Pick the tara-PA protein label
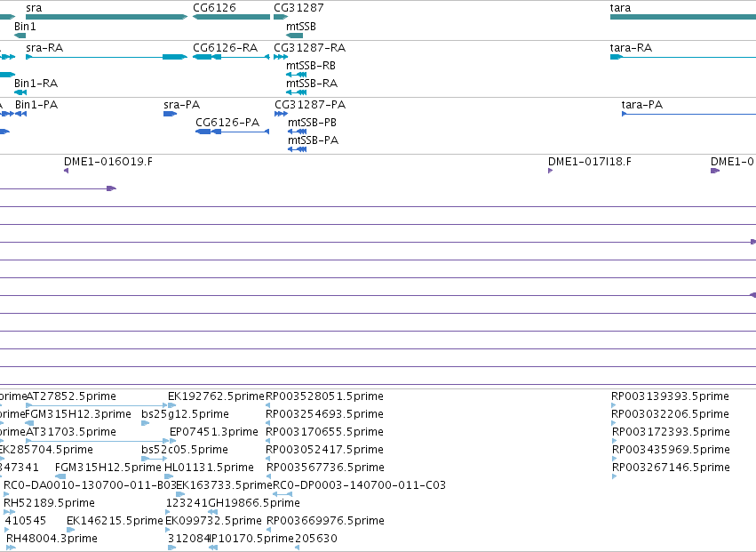 [x=642, y=105]
